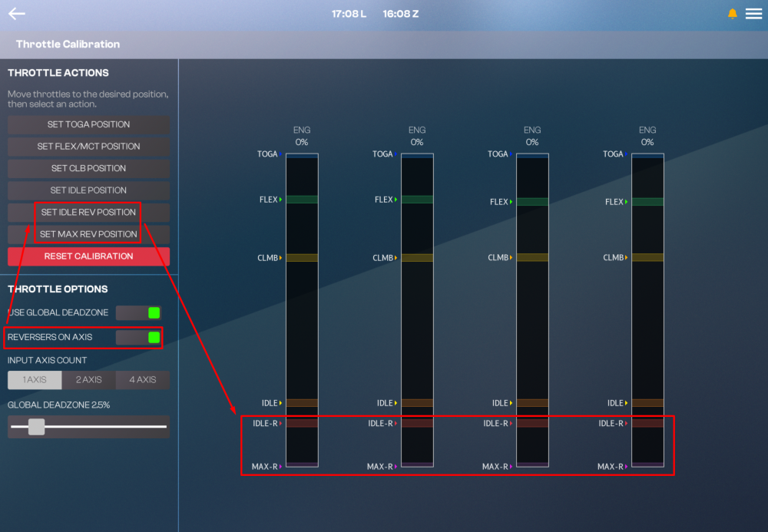Click SET MAX REV POSITION button
The image size is (768, 532).
88,234
